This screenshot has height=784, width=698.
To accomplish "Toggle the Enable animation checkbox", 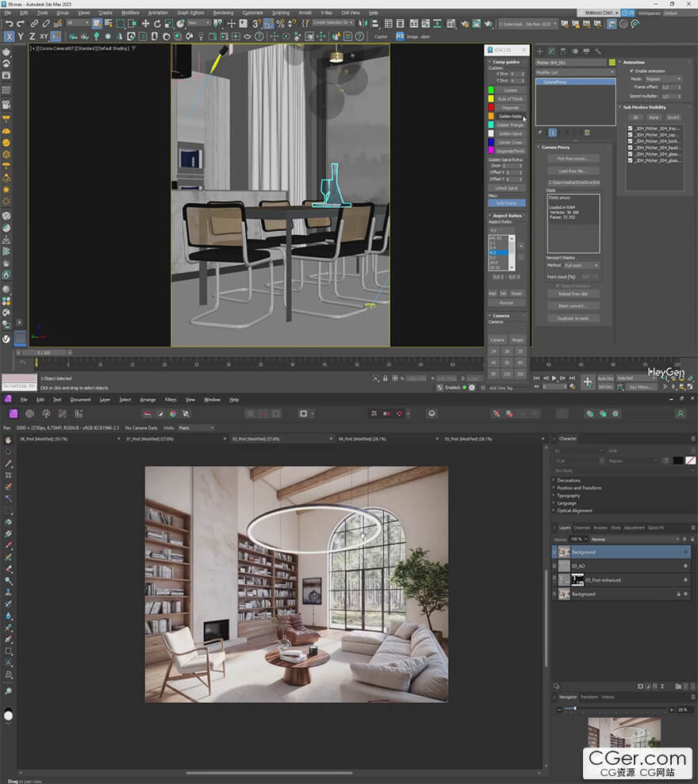I will (x=631, y=71).
